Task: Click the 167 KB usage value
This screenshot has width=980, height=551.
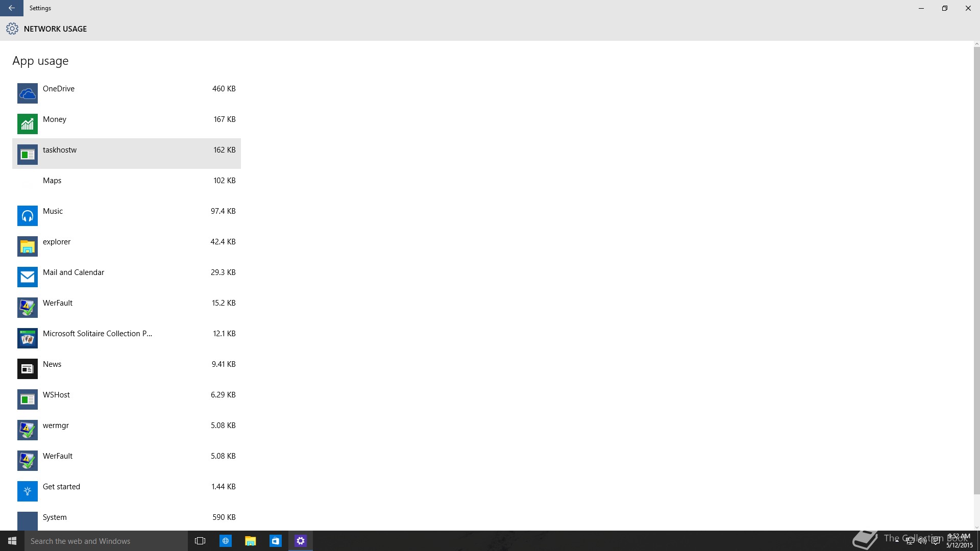Action: point(225,119)
